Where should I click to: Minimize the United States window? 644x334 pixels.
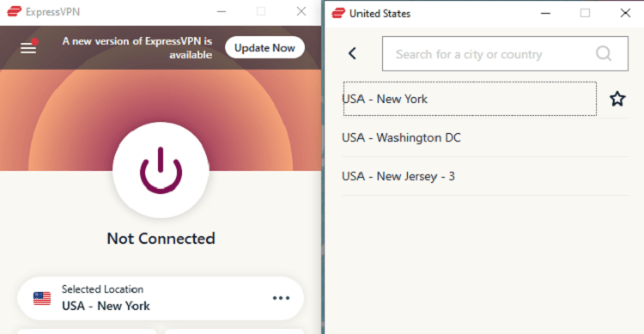pyautogui.click(x=545, y=14)
